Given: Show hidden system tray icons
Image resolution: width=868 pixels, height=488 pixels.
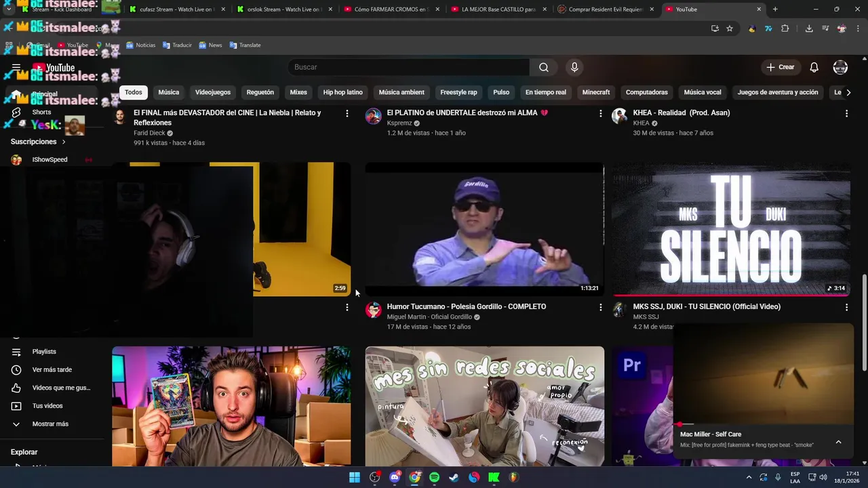Looking at the screenshot, I should 749,477.
